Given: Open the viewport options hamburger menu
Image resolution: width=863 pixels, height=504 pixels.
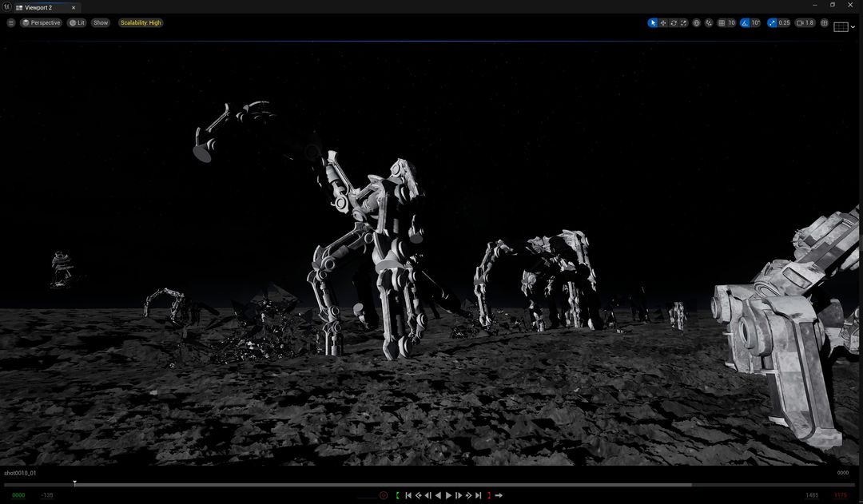Looking at the screenshot, I should (11, 23).
